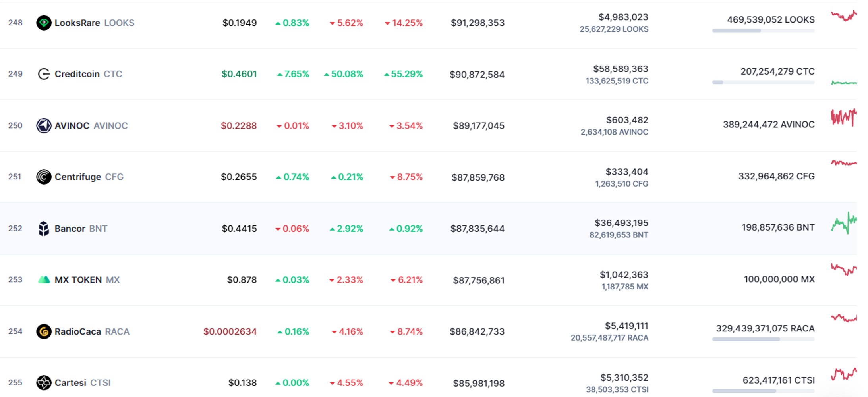Click the LooksRare 14.25% weekly change
The image size is (868, 397).
[404, 23]
